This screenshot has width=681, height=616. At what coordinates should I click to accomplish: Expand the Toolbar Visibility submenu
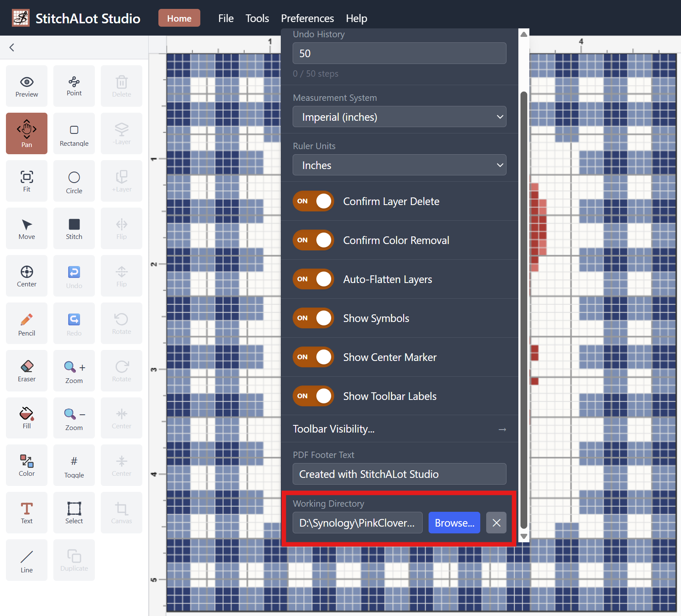tap(399, 429)
